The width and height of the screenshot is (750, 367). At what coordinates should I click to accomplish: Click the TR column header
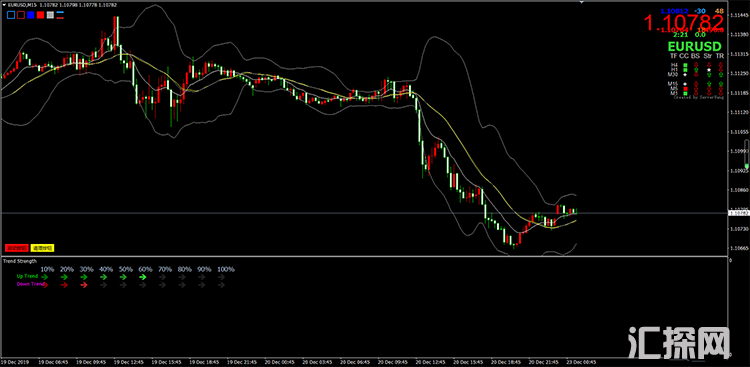click(x=720, y=56)
